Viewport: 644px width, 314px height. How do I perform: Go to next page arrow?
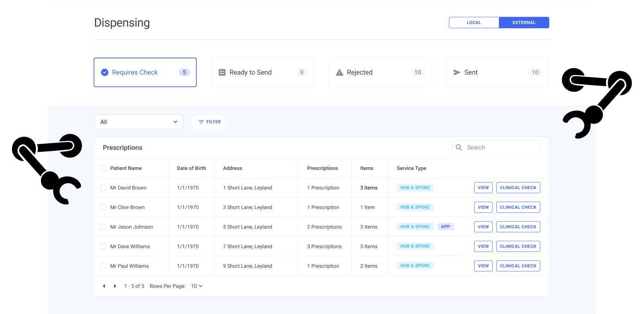point(115,286)
